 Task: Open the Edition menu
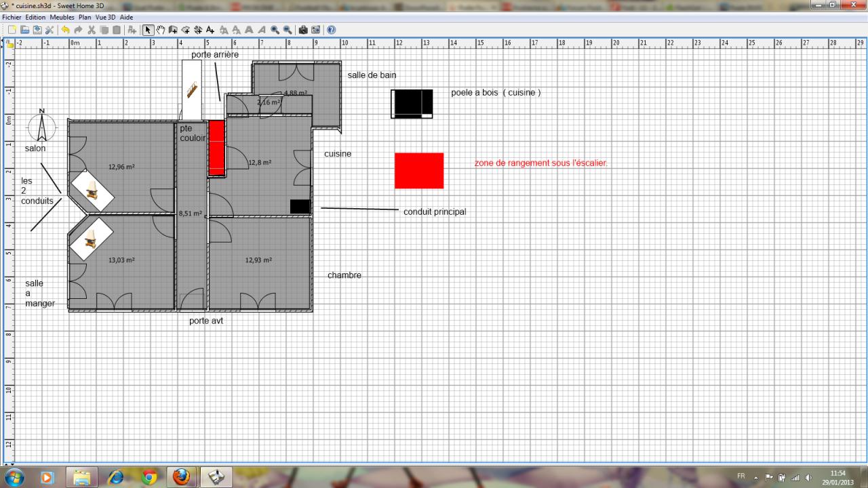pyautogui.click(x=35, y=17)
